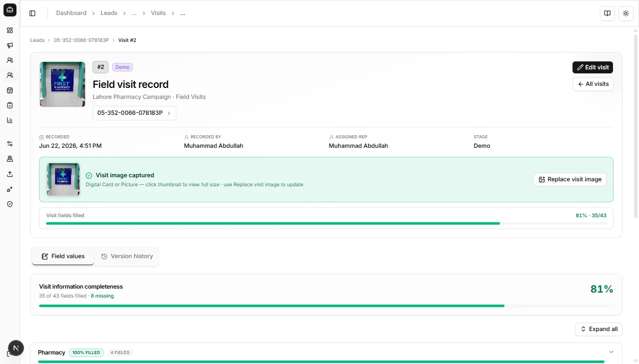Toggle light/dark theme sun icon
This screenshot has height=364, width=639.
tap(626, 13)
